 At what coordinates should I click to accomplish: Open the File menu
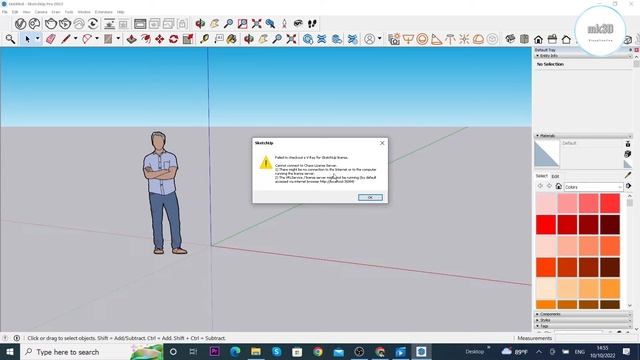click(4, 12)
